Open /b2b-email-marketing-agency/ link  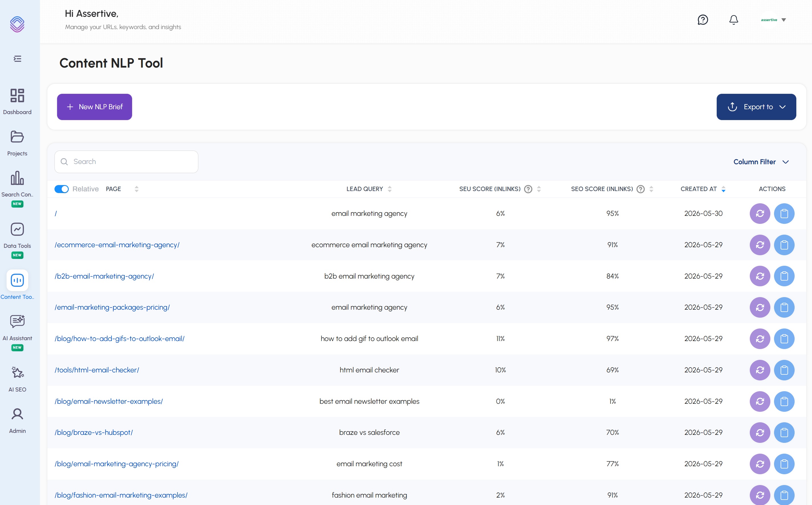[104, 276]
